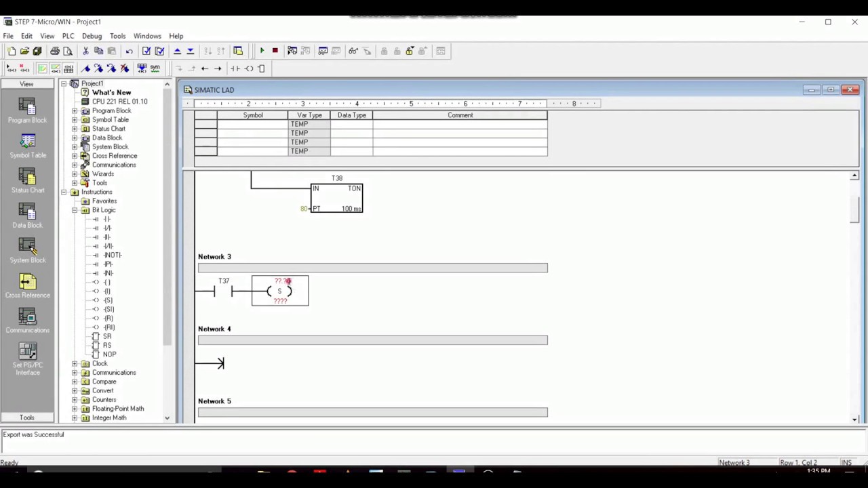Open System Block from the View bar
This screenshot has height=488, width=868.
pos(27,251)
